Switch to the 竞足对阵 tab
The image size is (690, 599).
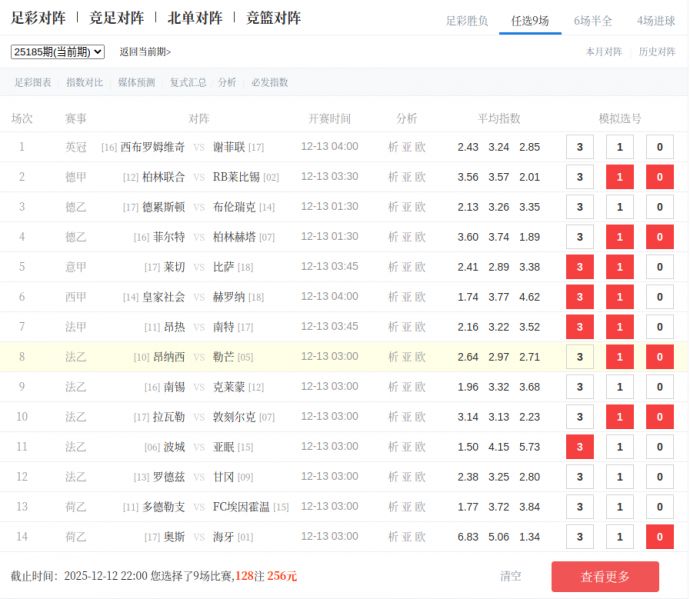click(116, 18)
